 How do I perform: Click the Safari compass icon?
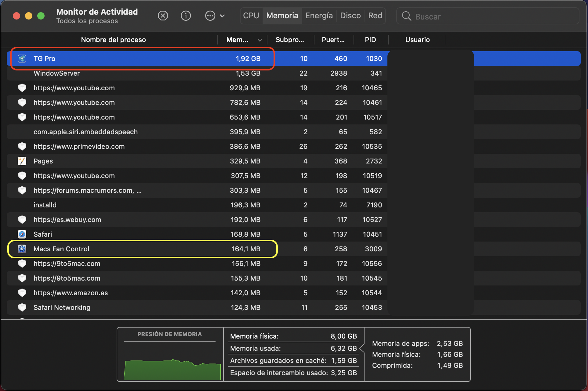[x=22, y=234]
